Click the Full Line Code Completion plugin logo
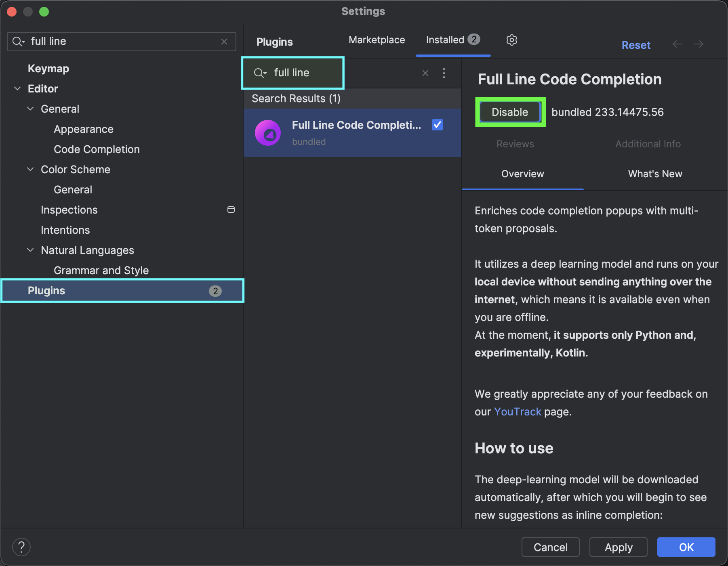 click(268, 133)
